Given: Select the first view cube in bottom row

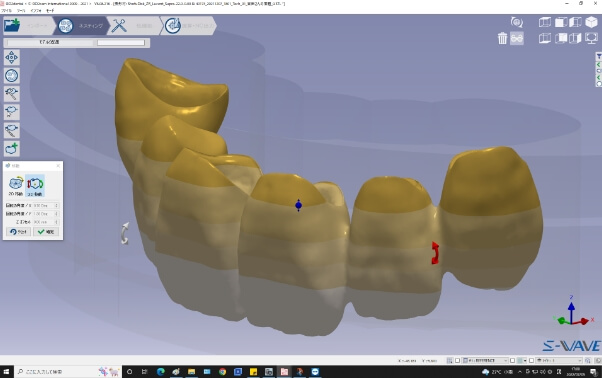Looking at the screenshot, I should 545,38.
